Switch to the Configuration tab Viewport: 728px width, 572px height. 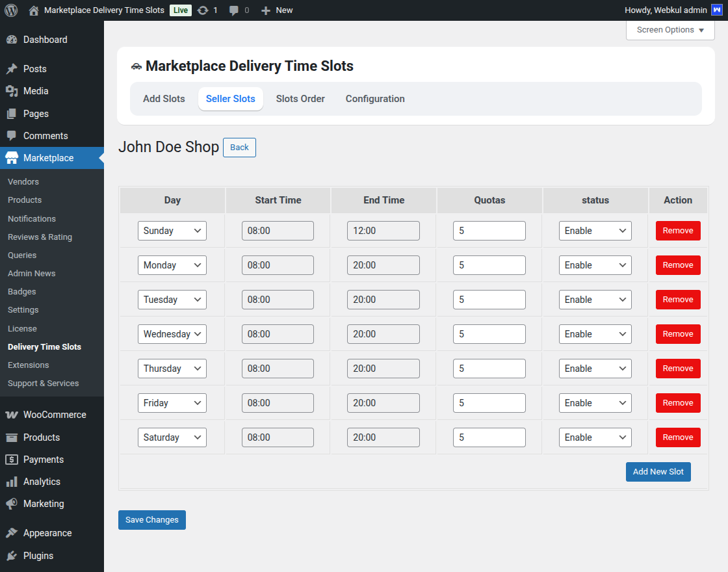[375, 99]
